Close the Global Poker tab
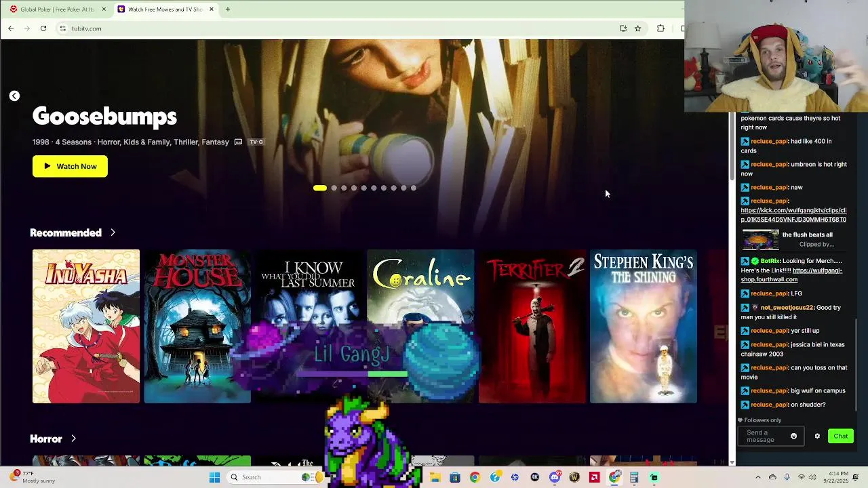Image resolution: width=868 pixels, height=488 pixels. click(104, 9)
